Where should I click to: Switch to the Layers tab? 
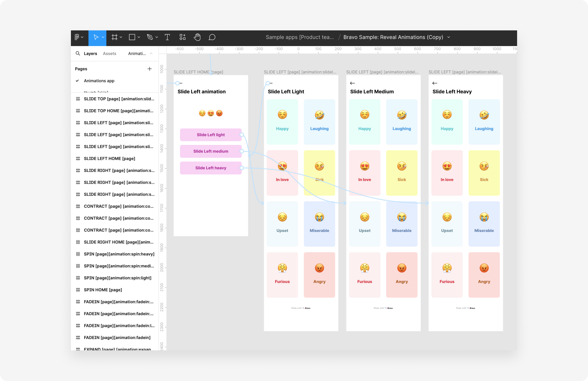[90, 53]
